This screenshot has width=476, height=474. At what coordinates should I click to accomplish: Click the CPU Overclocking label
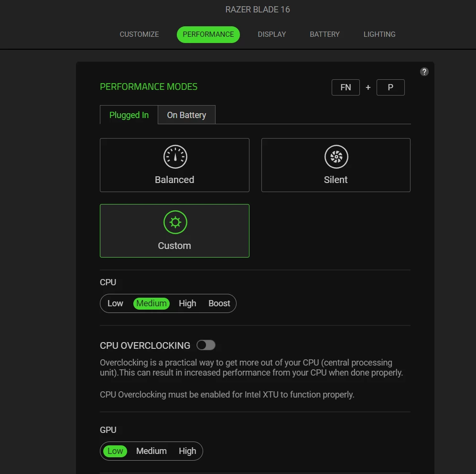pos(145,345)
